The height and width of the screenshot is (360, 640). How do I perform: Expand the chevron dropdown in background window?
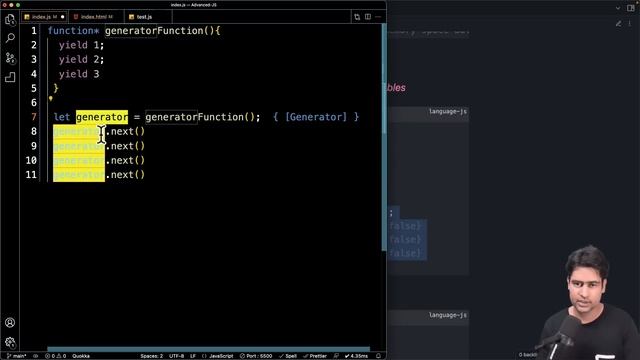618,8
